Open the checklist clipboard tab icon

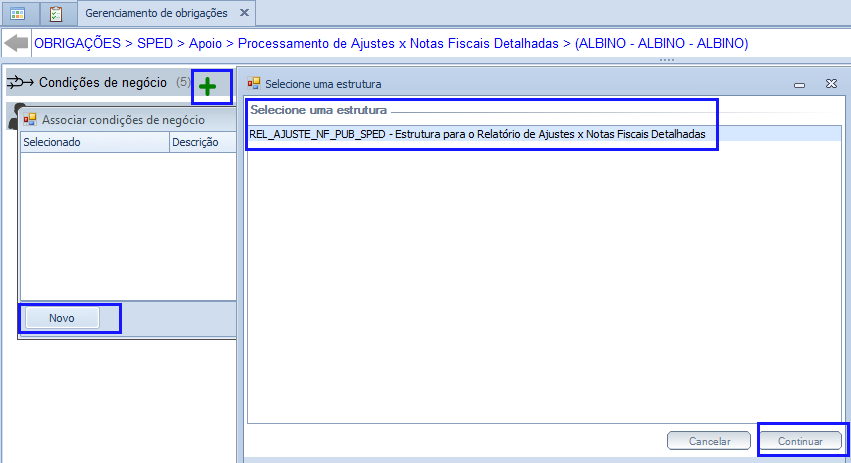point(56,14)
